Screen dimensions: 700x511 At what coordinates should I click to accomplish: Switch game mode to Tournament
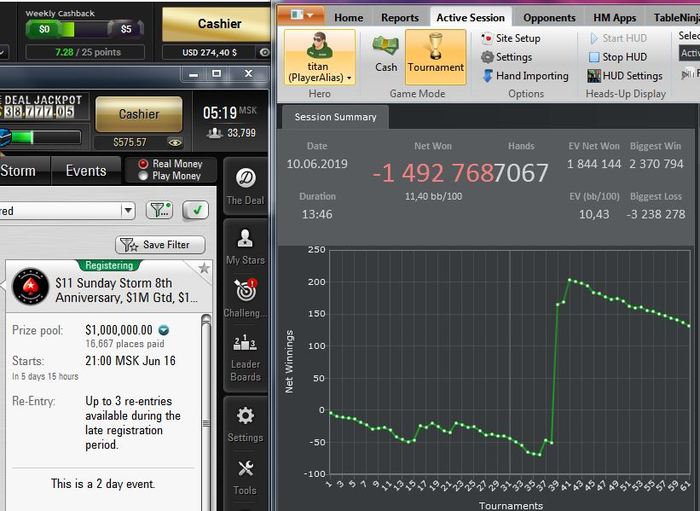pyautogui.click(x=435, y=57)
